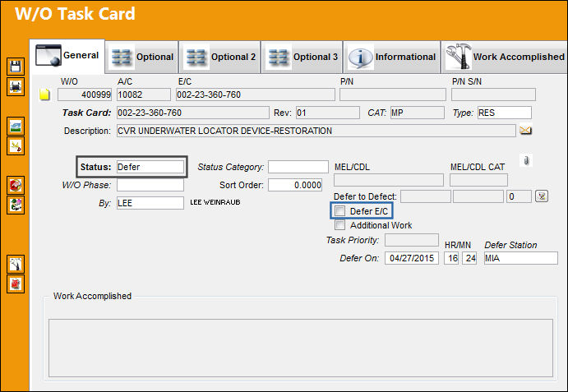The width and height of the screenshot is (568, 392).
Task: Click the white bird sidebar icon
Action: 16,264
